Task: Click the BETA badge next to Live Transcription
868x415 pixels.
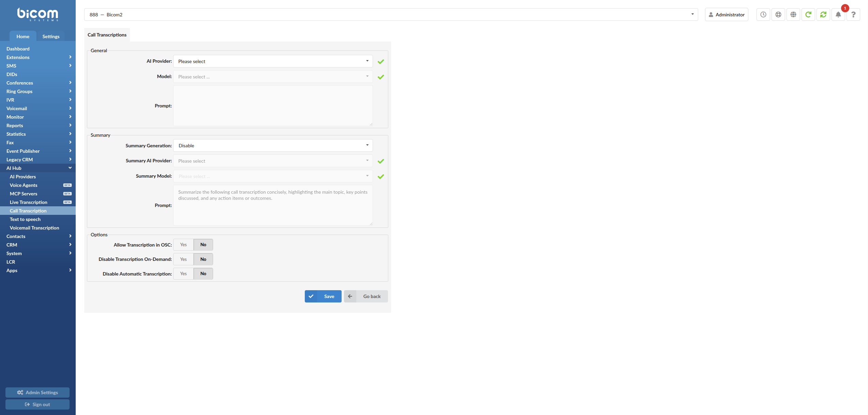Action: tap(68, 202)
